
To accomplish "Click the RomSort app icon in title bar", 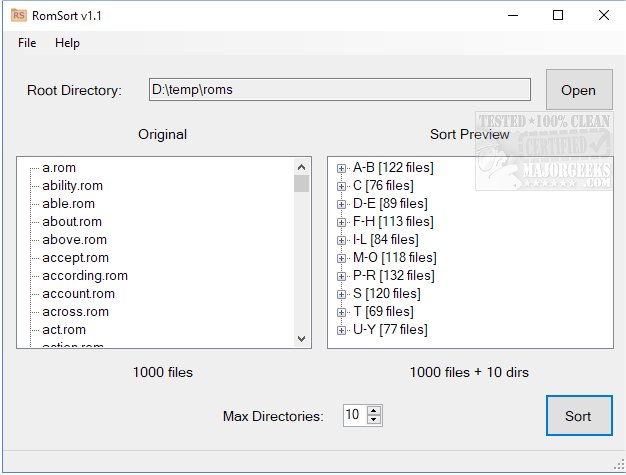I will click(18, 15).
